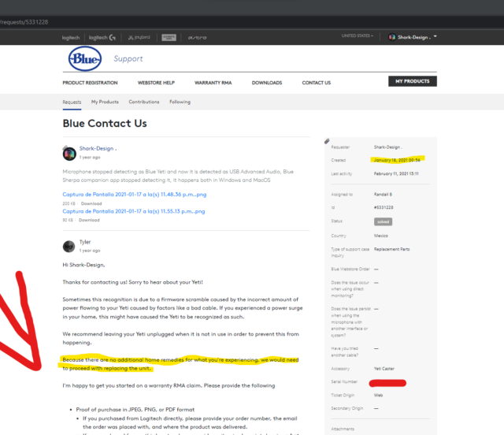
Task: Download the 90 KB attachment
Action: [x=89, y=220]
